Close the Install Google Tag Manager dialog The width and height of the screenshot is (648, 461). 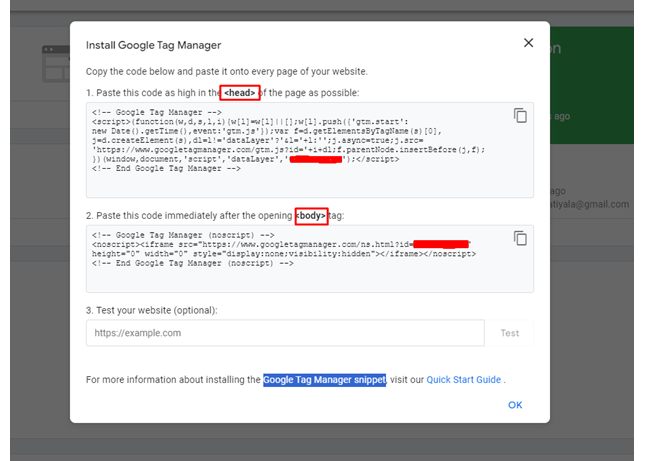tap(528, 43)
